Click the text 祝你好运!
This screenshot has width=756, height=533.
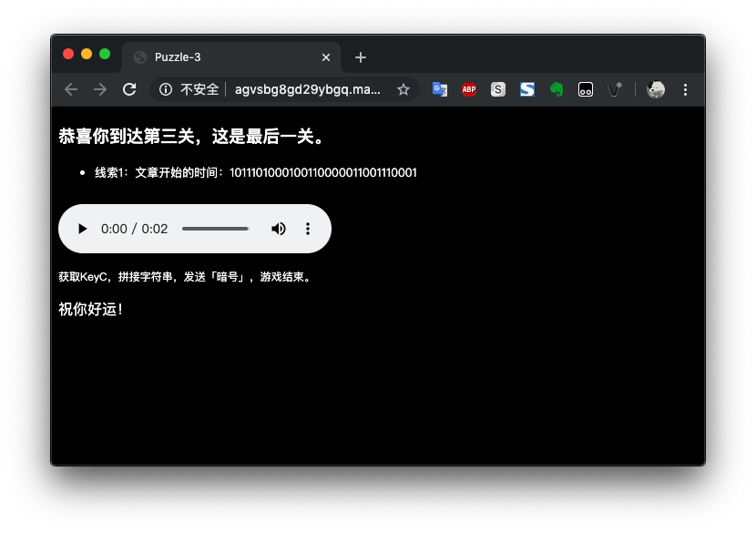[91, 309]
